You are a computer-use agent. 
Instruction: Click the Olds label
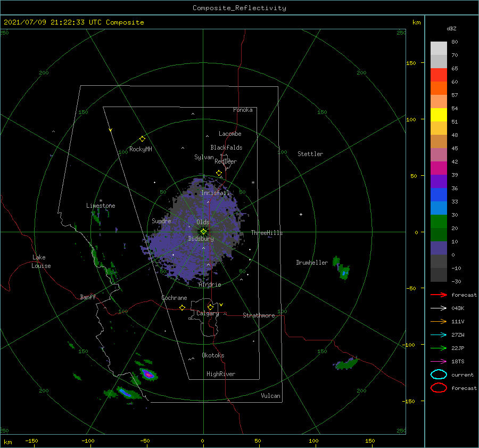(x=203, y=222)
